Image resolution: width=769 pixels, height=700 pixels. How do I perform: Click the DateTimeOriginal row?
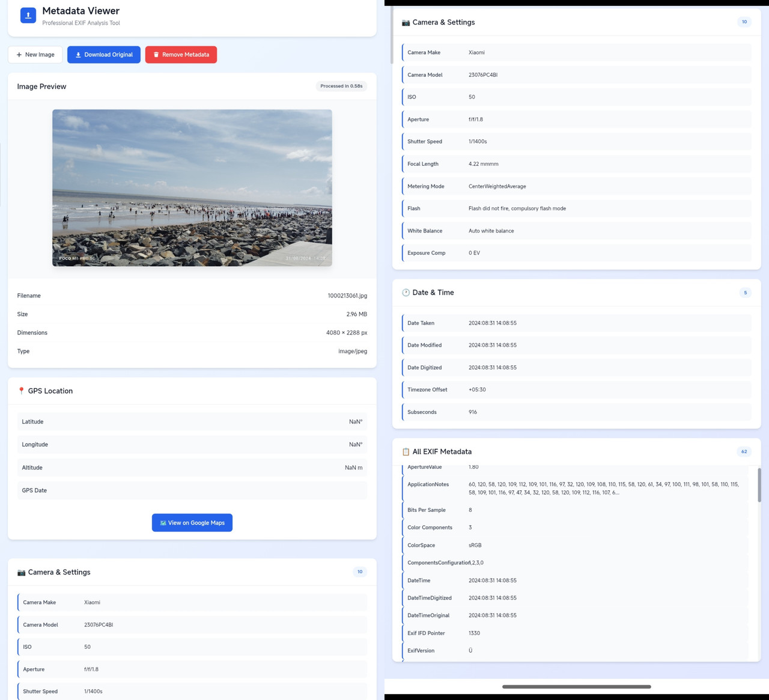575,615
